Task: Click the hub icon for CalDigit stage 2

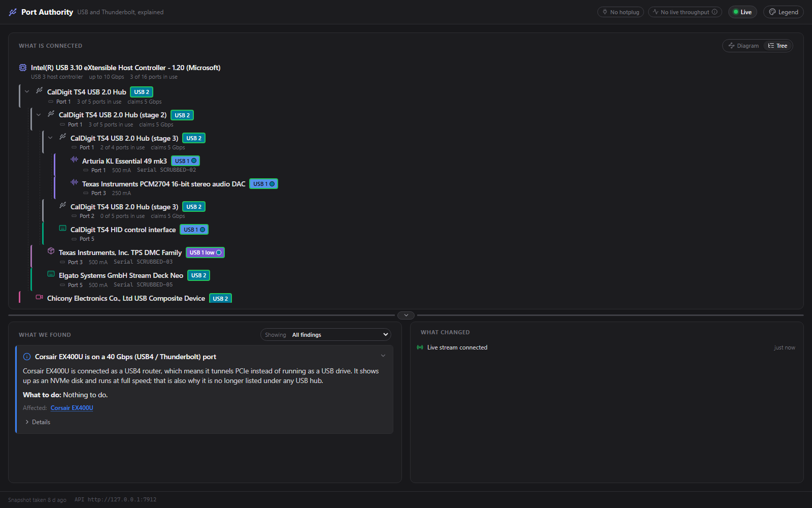Action: tap(51, 114)
